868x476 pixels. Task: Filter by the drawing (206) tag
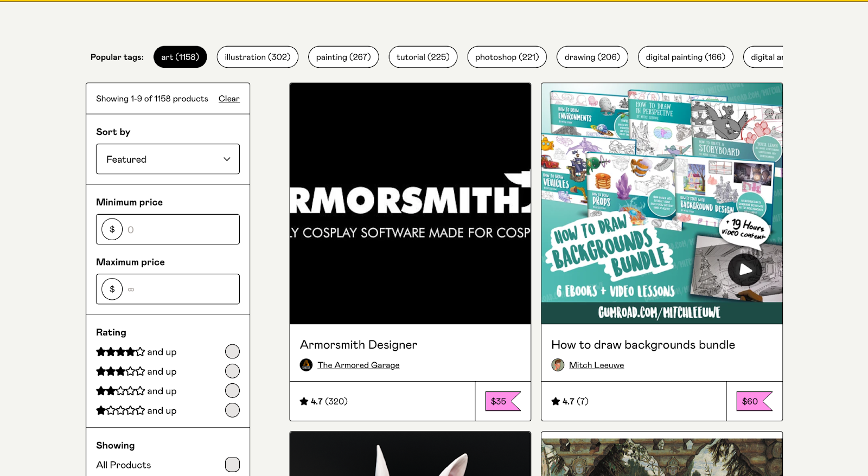tap(592, 57)
